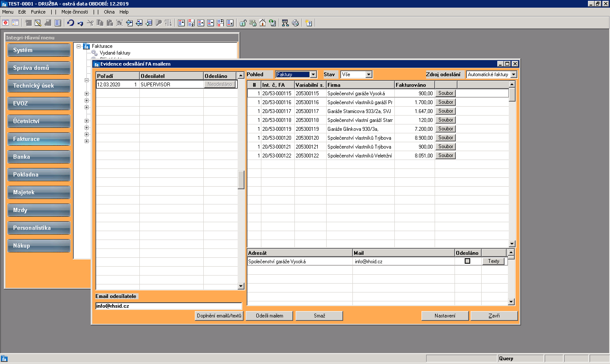Viewport: 610px width, 364px height.
Task: Click the scissors cut icon in toolbar
Action: 90,23
